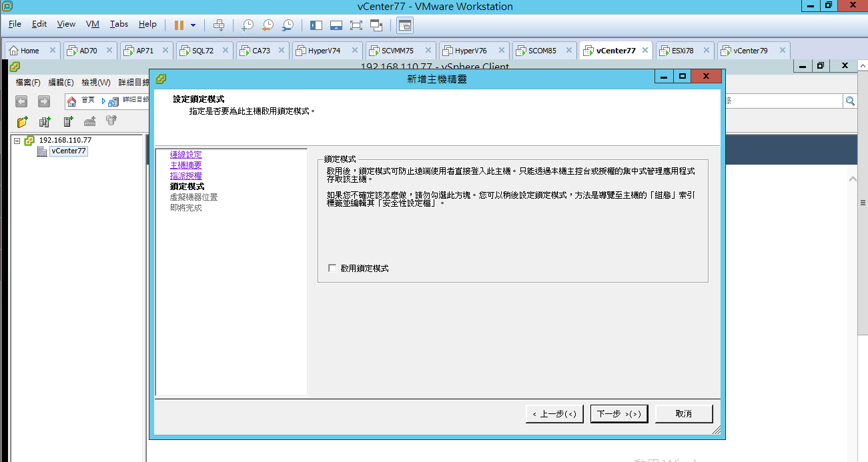Click the 上一步 back button

[x=554, y=414]
